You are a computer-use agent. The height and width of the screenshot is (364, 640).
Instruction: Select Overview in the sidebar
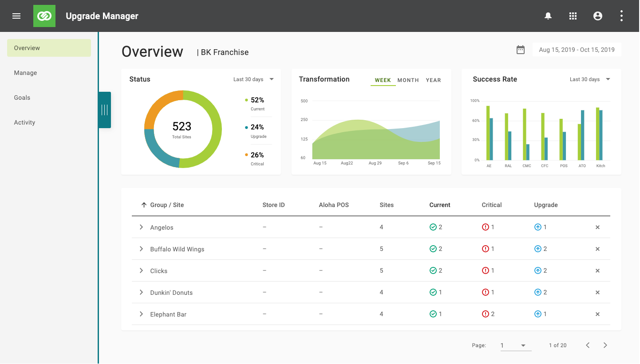(x=49, y=48)
